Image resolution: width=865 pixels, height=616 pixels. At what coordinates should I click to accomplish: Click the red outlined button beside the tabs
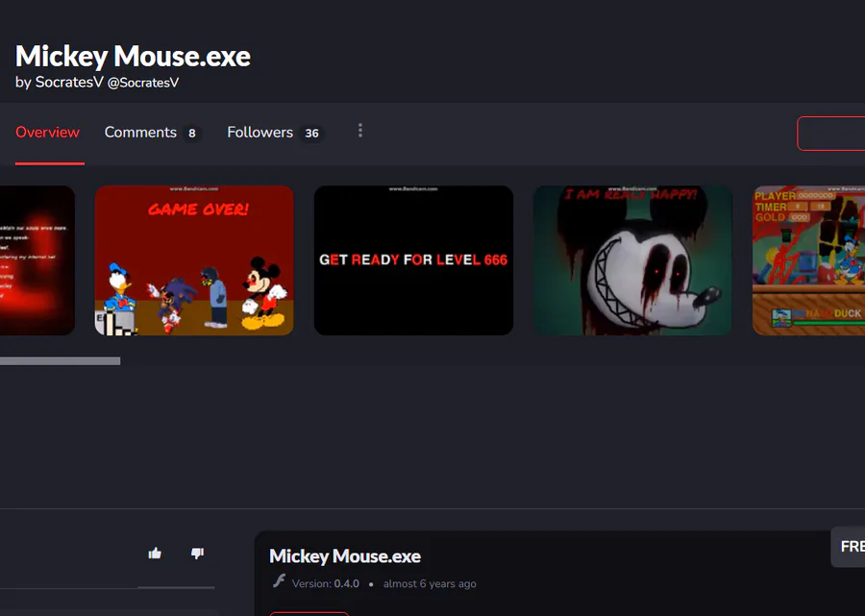pyautogui.click(x=830, y=134)
